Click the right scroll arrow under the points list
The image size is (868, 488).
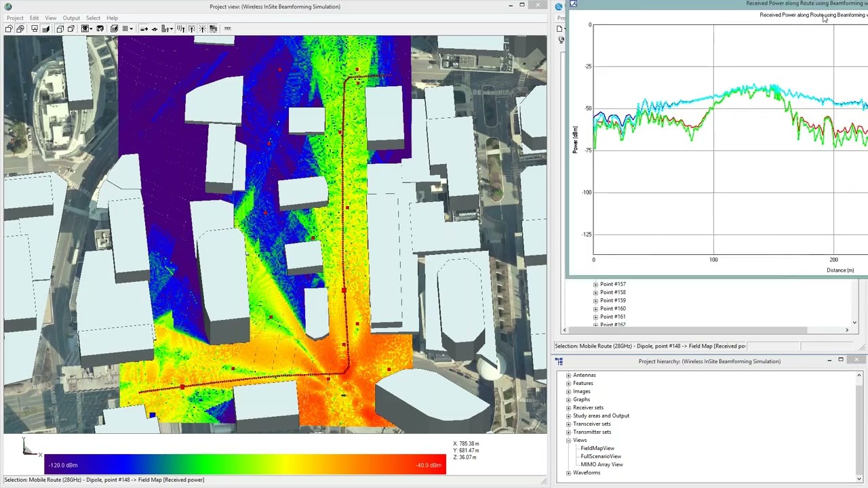coord(846,330)
